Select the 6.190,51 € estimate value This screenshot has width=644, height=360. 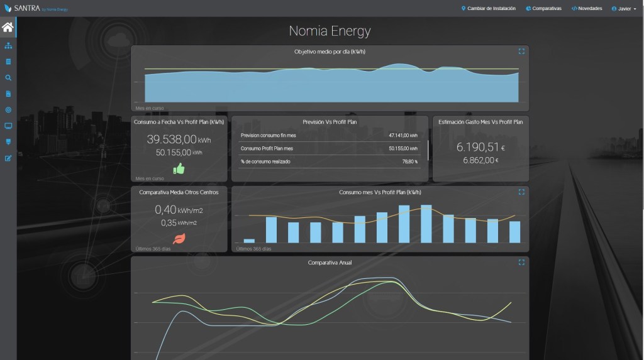click(480, 147)
